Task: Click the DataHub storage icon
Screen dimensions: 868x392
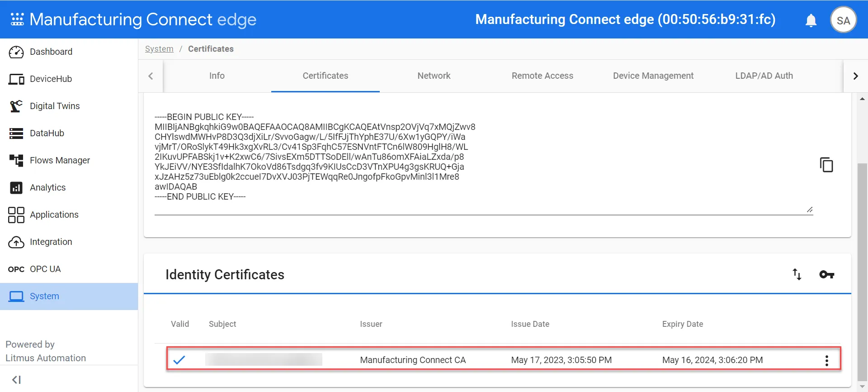Action: [x=16, y=133]
